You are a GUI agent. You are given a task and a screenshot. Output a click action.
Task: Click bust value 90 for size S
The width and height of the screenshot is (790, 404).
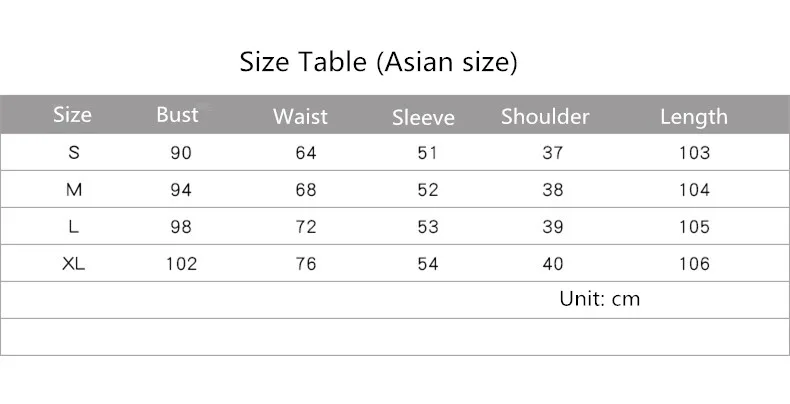point(181,153)
